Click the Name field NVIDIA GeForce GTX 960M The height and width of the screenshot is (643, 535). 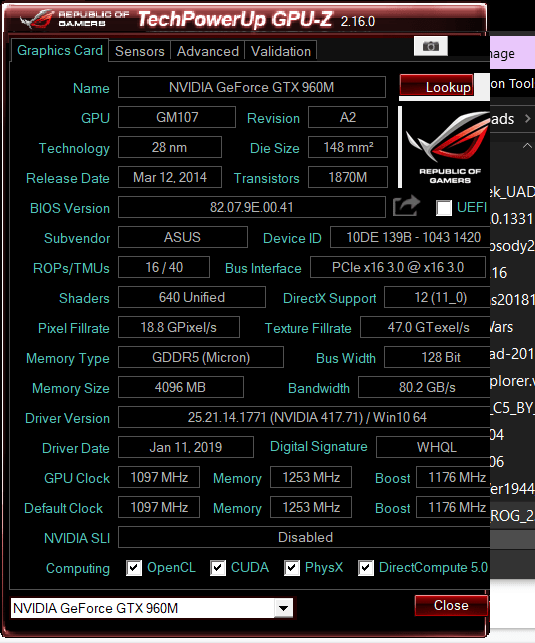click(x=252, y=87)
